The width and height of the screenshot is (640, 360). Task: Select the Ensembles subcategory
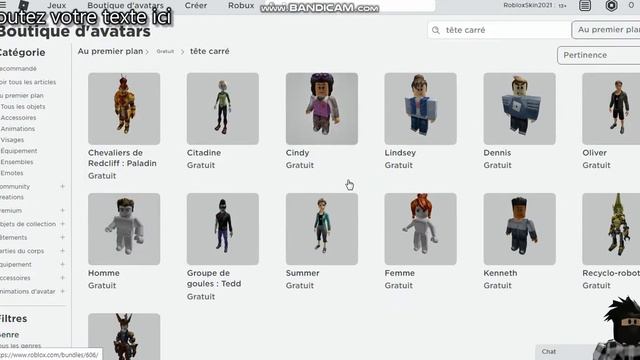point(17,162)
